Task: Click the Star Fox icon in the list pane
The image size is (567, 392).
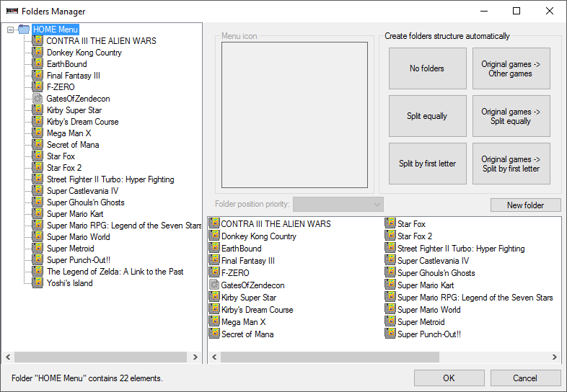Action: tap(390, 223)
